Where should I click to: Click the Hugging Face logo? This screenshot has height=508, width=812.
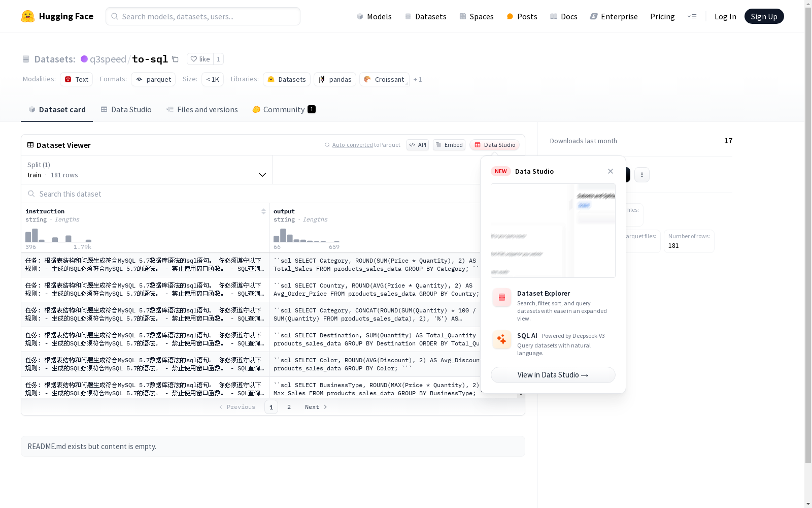pos(57,16)
